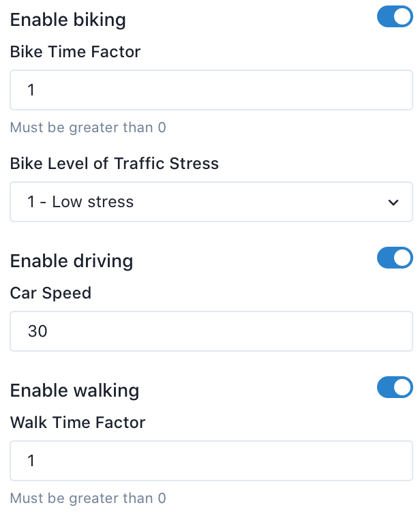
Task: Select the '1 - Low stress' value text
Action: 80,202
